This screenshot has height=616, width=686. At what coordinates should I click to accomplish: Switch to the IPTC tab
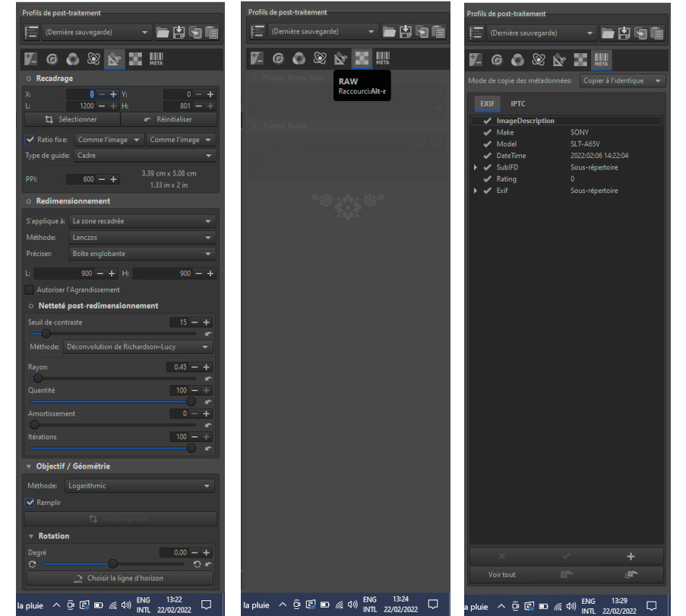(x=517, y=103)
